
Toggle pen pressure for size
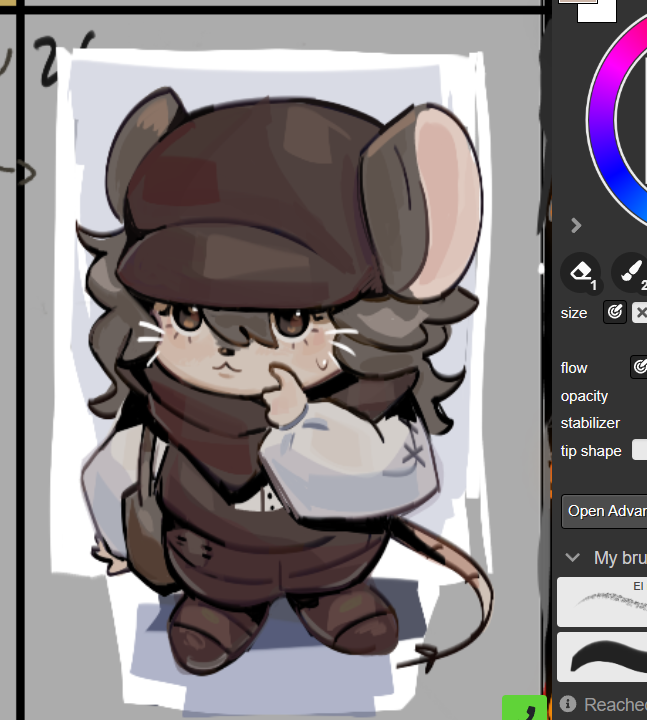(615, 312)
